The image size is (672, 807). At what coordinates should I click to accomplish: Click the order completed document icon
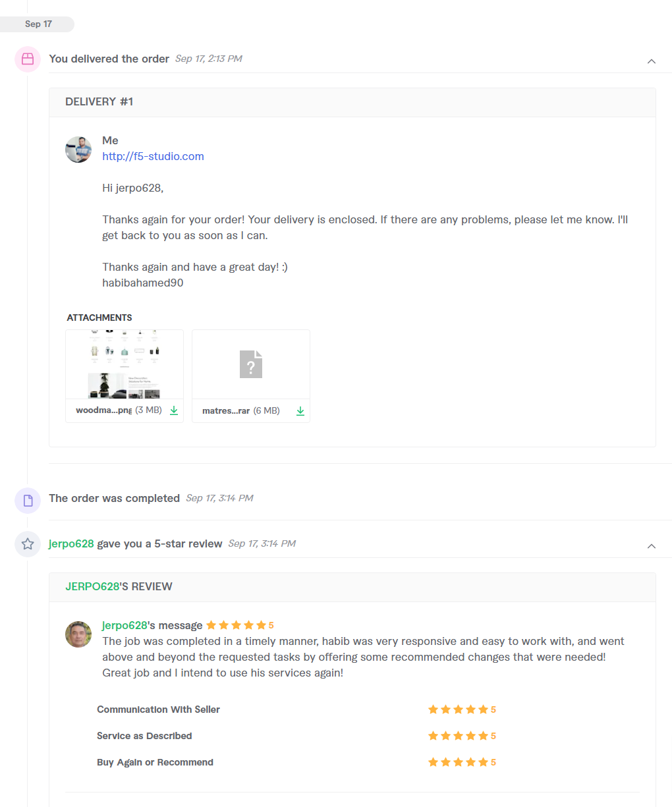point(28,501)
